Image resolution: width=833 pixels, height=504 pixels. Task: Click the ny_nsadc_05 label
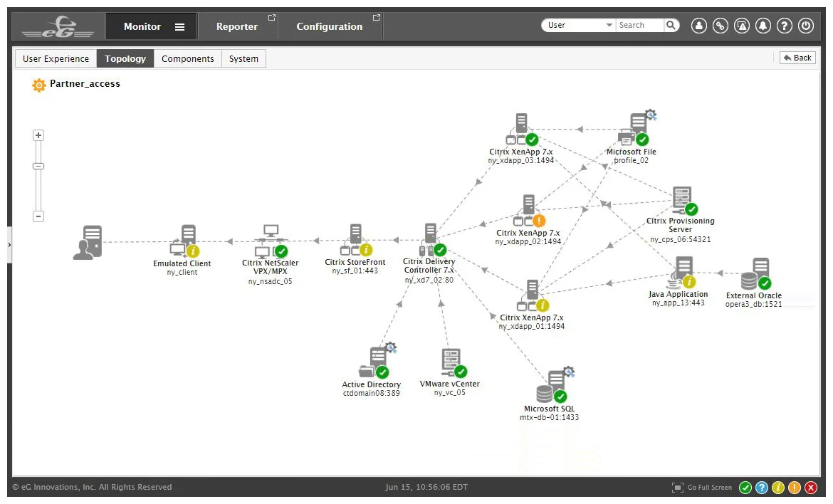click(271, 281)
